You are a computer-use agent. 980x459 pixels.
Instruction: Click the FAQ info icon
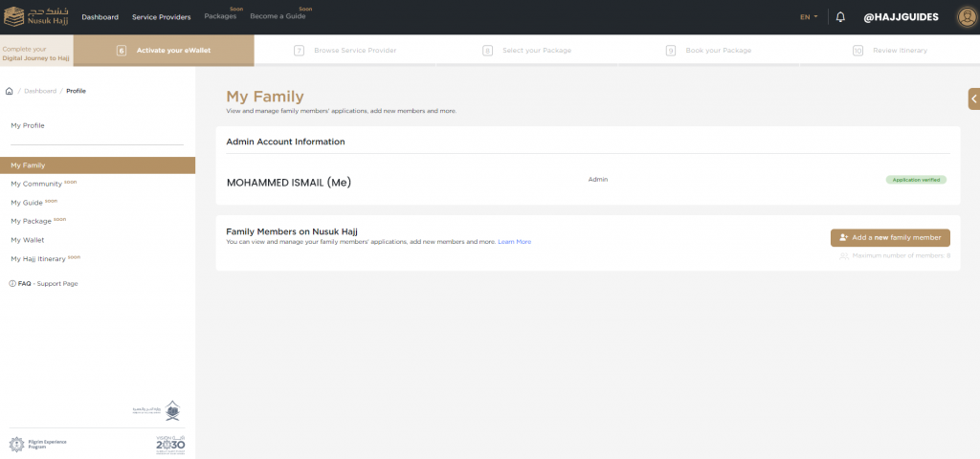click(x=12, y=284)
